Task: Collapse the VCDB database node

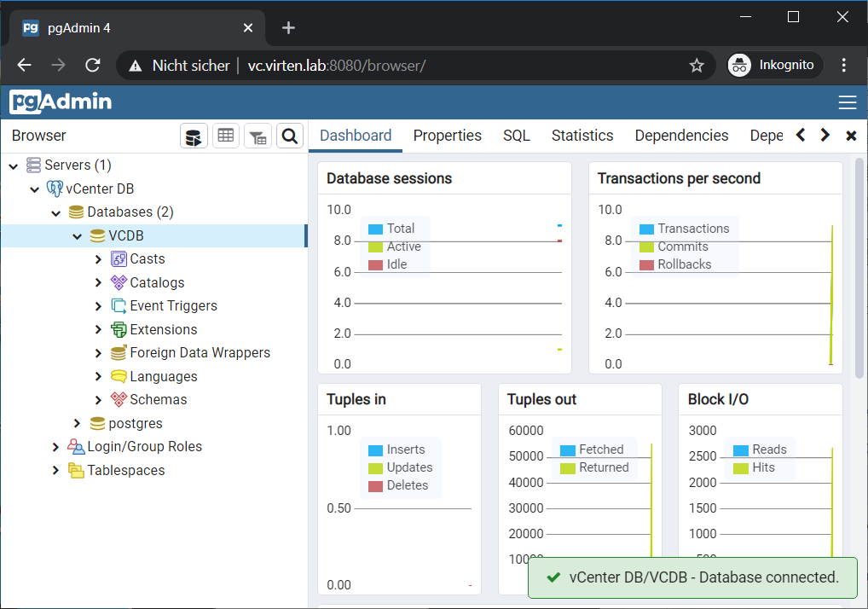Action: 77,236
